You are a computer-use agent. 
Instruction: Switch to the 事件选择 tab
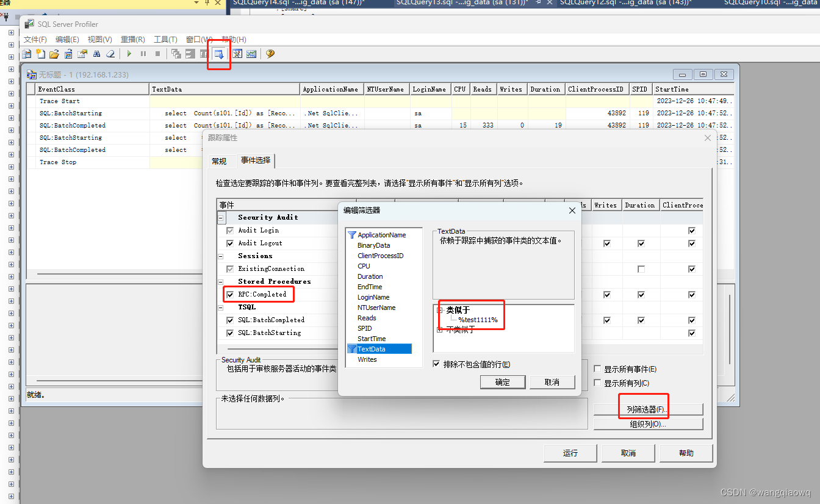(x=256, y=160)
